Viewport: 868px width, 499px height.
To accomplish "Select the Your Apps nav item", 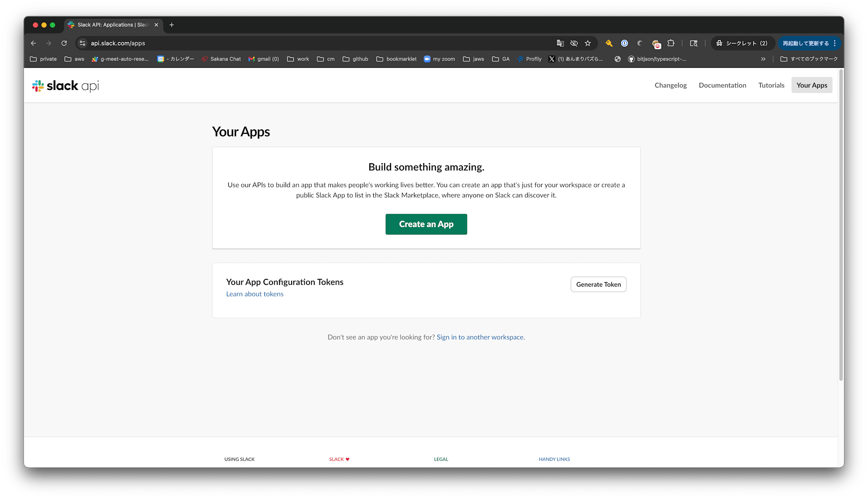I will click(812, 85).
